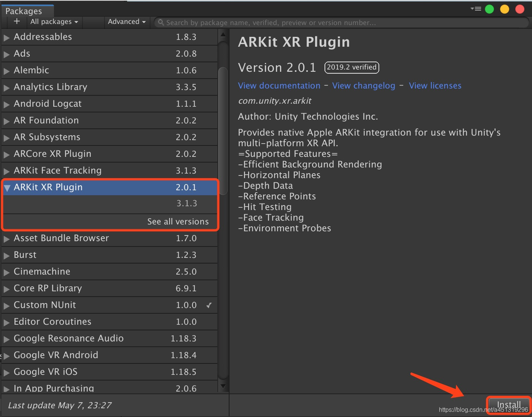Image resolution: width=532 pixels, height=417 pixels.
Task: Click the list scroll up arrow
Action: tap(223, 35)
